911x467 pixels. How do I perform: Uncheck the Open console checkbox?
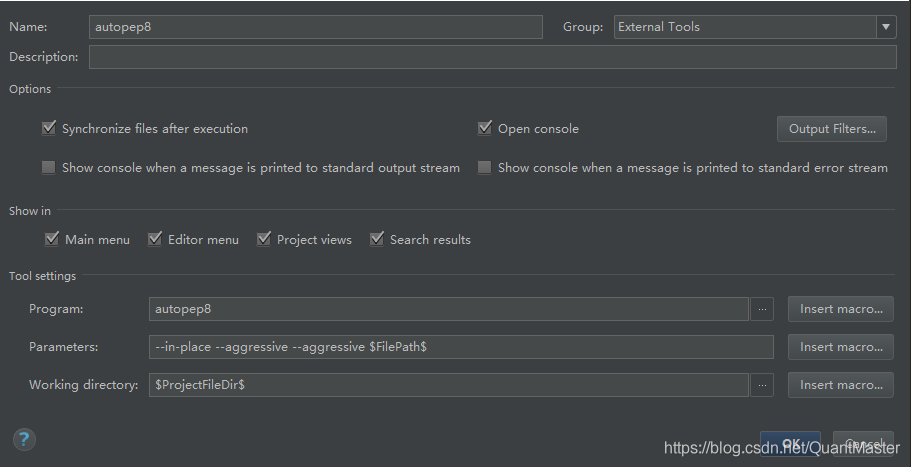tap(485, 128)
